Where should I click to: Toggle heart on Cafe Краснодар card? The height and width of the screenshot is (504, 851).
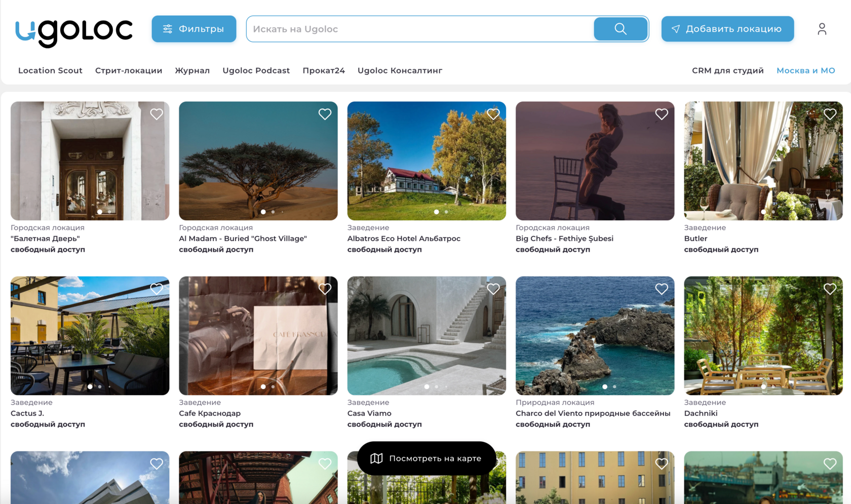pyautogui.click(x=325, y=289)
